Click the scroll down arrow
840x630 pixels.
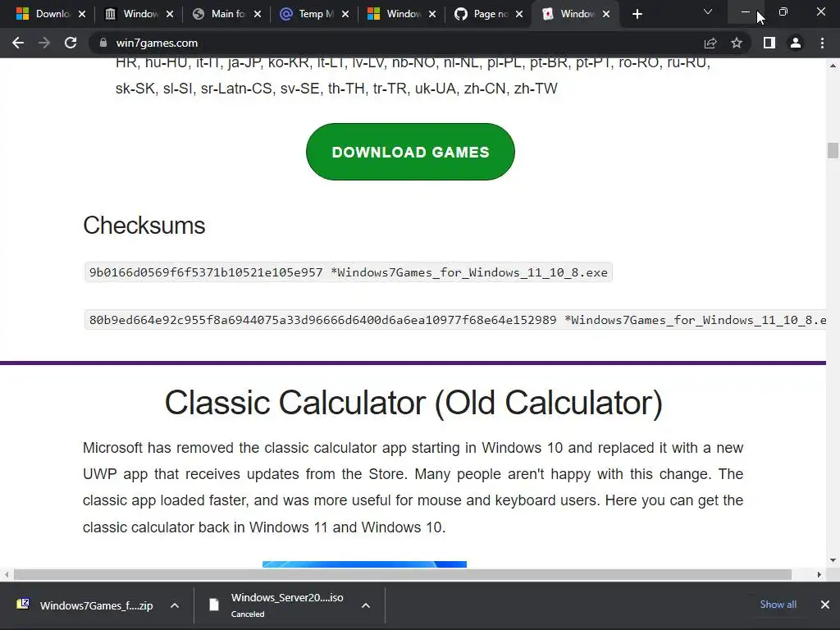tap(833, 560)
